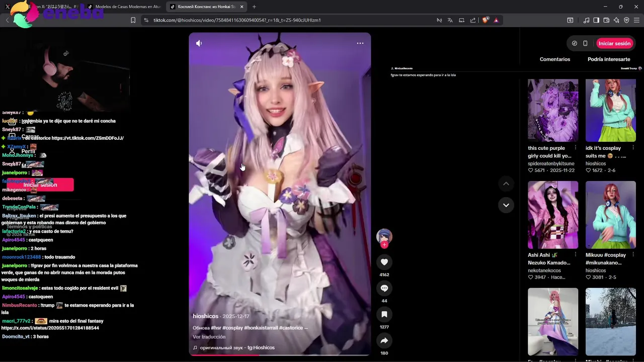This screenshot has width=644, height=362.
Task: Click 'fgrav te estamos esperando' alert text
Action: click(x=423, y=75)
